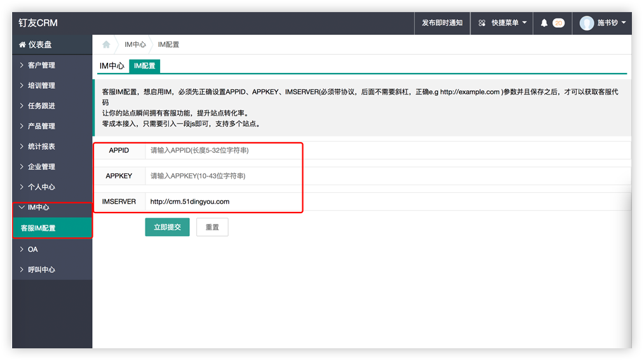The height and width of the screenshot is (361, 644).
Task: Select 客服IM配置 sidebar item
Action: [52, 228]
